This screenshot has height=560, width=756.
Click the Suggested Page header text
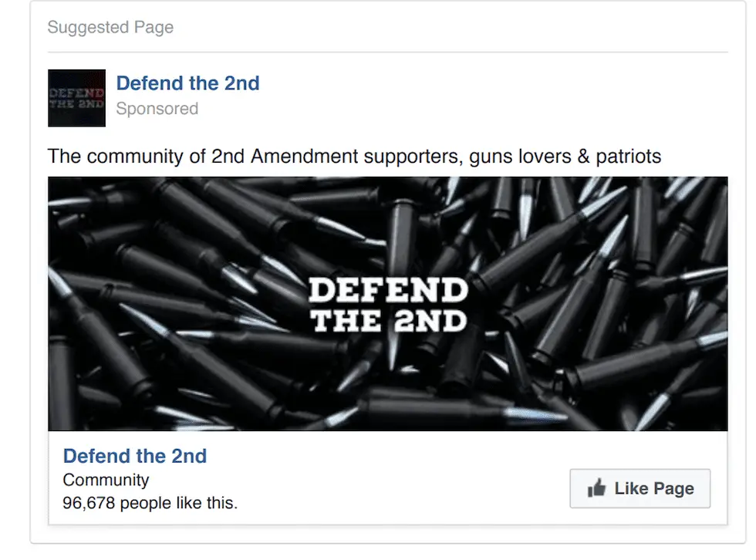coord(110,27)
